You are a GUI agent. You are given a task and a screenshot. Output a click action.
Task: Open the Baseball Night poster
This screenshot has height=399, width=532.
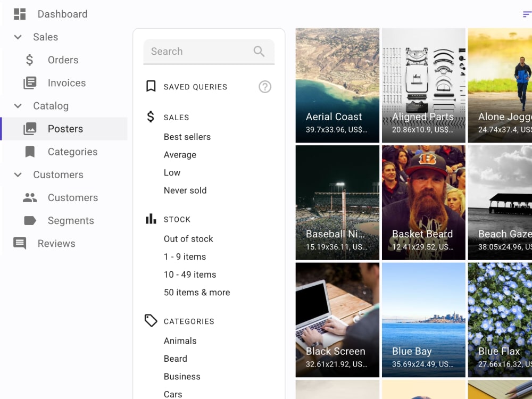(x=337, y=203)
